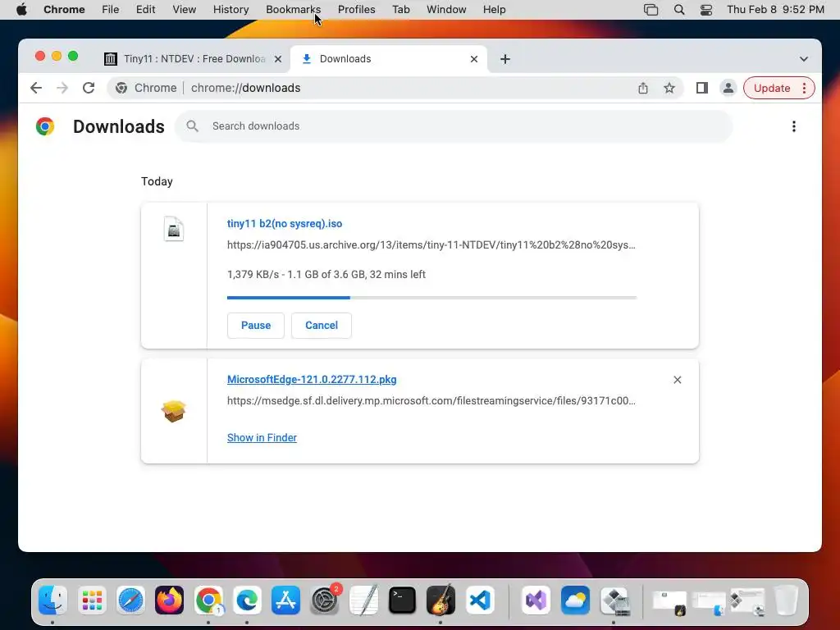
Task: Open the Tab menu
Action: (x=400, y=10)
